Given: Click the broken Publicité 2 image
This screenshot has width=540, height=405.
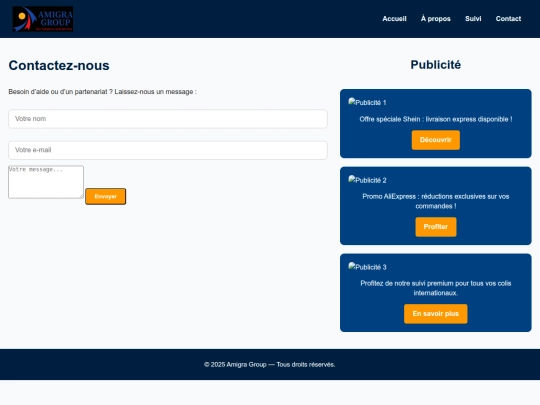Looking at the screenshot, I should point(367,180).
